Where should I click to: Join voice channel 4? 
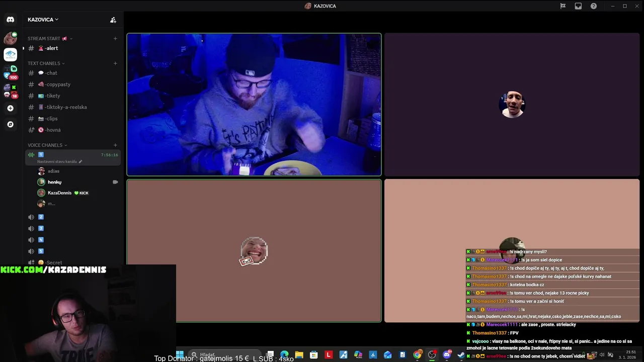(73, 240)
